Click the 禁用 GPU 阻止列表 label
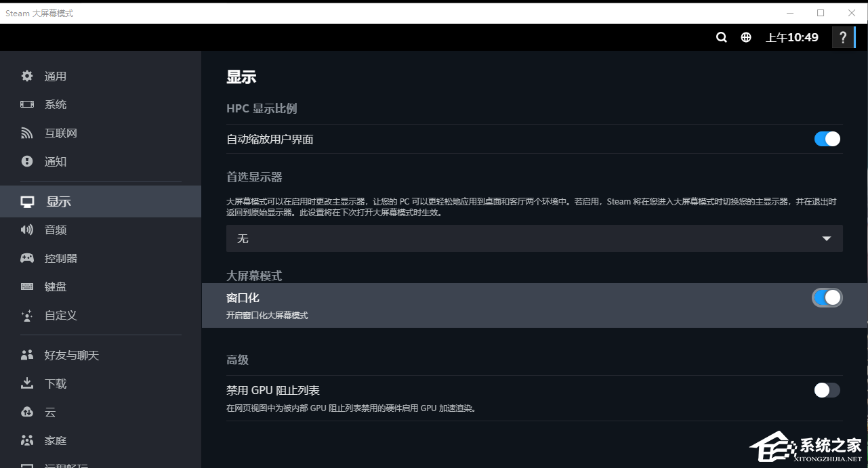Screen dimensions: 868x468 (x=273, y=390)
